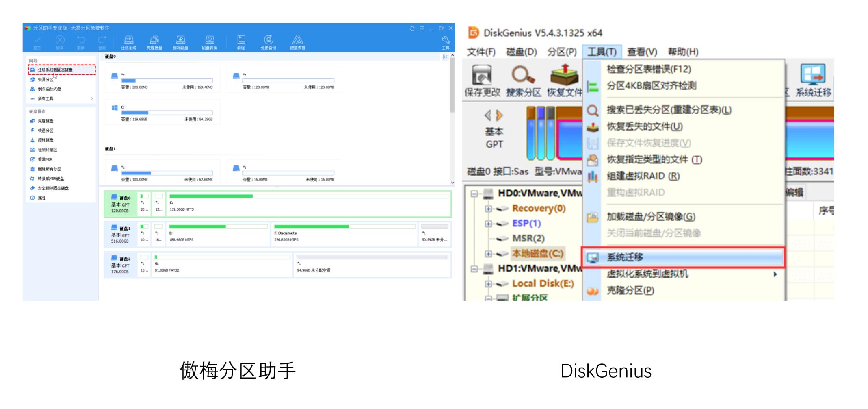Open 磁盘转换 from the toolbar
Image resolution: width=868 pixels, height=409 pixels.
(209, 41)
